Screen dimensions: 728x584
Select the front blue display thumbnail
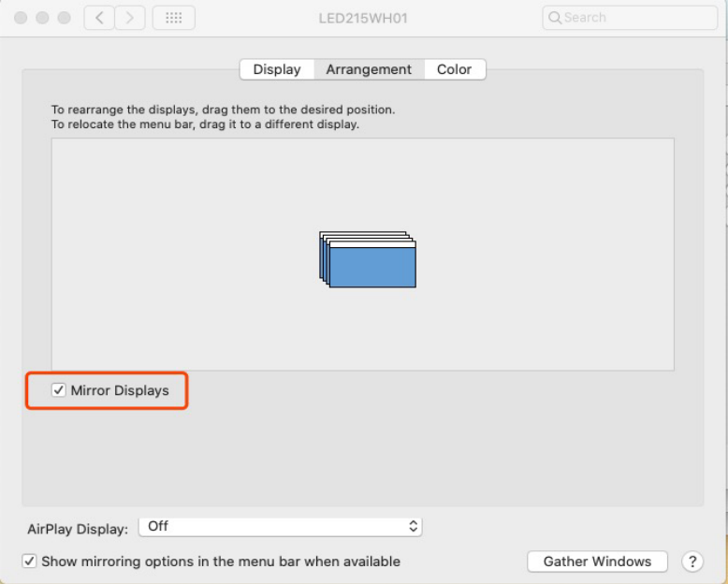coord(372,264)
